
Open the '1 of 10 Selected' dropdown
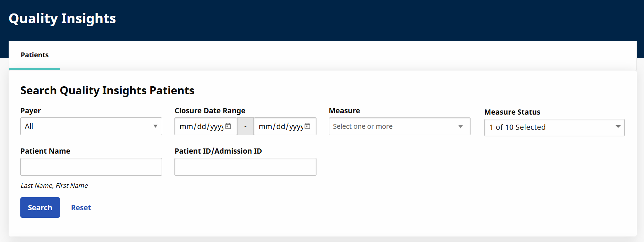[548, 127]
